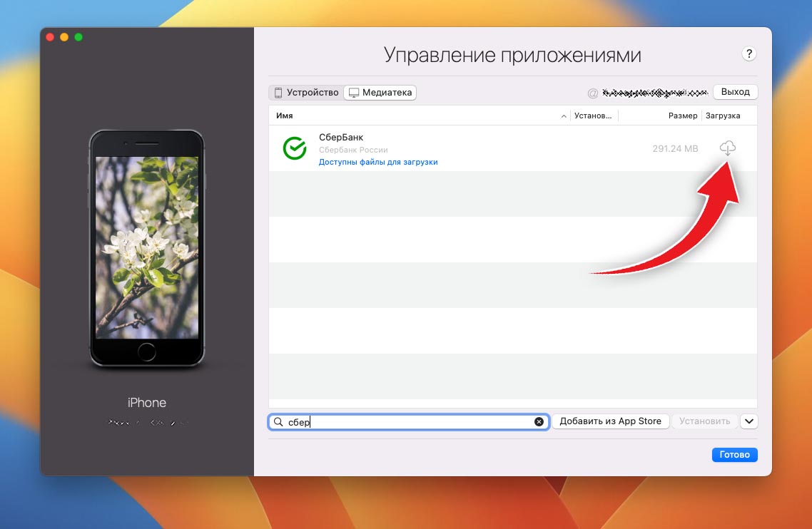Sort the list by the Имя column
The width and height of the screenshot is (812, 529).
click(284, 115)
